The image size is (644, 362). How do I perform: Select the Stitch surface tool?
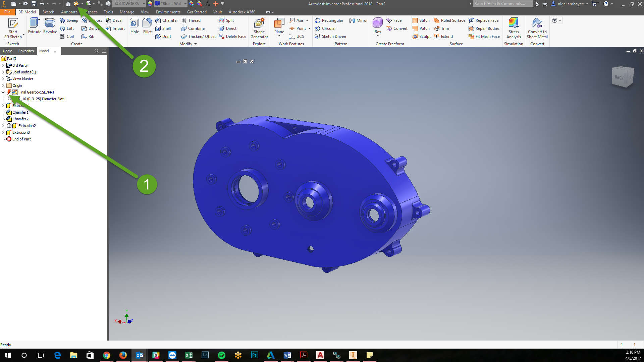click(421, 20)
